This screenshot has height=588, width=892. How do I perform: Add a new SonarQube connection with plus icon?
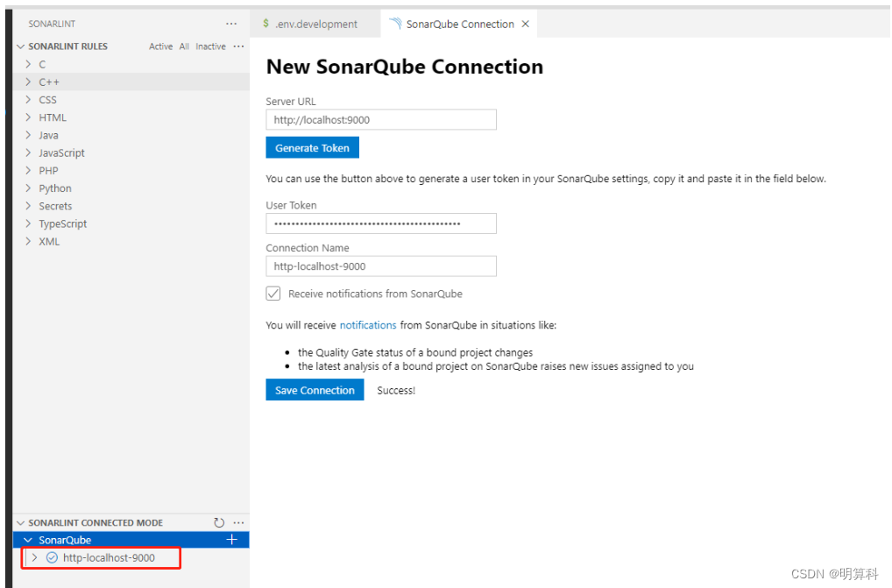[231, 540]
